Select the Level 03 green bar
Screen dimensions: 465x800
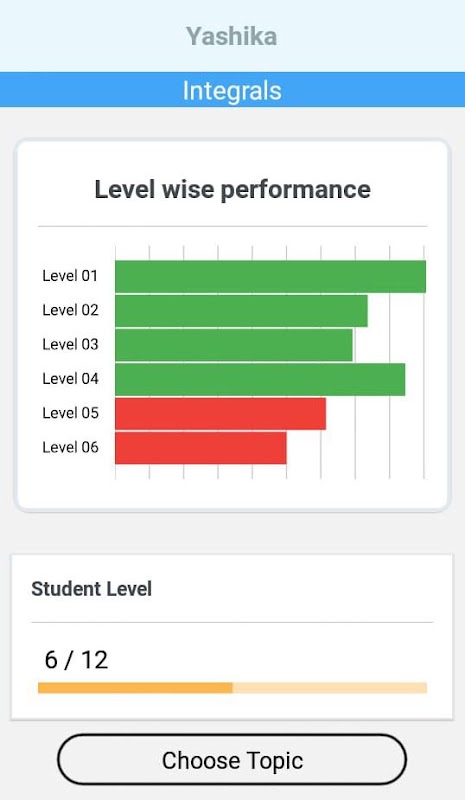(234, 345)
